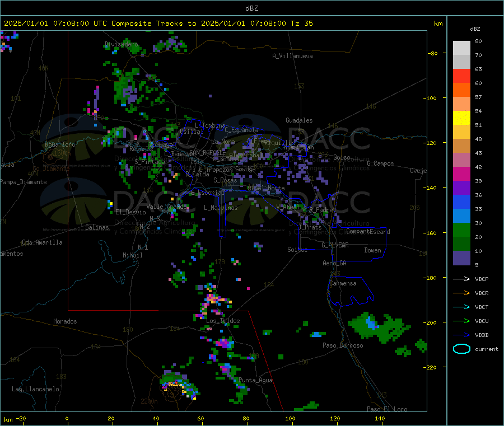Click the -80 km y-axis tick label
The image size is (504, 426).
pos(433,53)
